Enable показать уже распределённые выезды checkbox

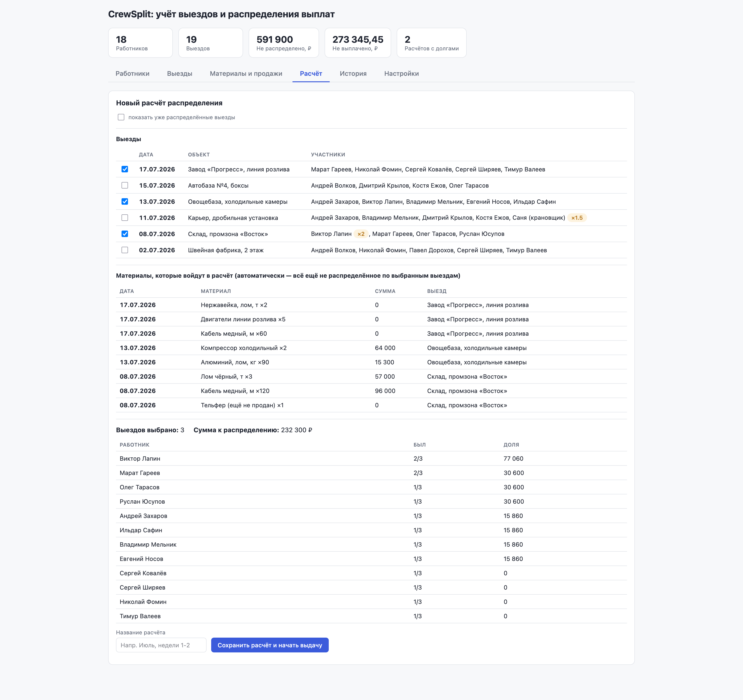tap(121, 117)
